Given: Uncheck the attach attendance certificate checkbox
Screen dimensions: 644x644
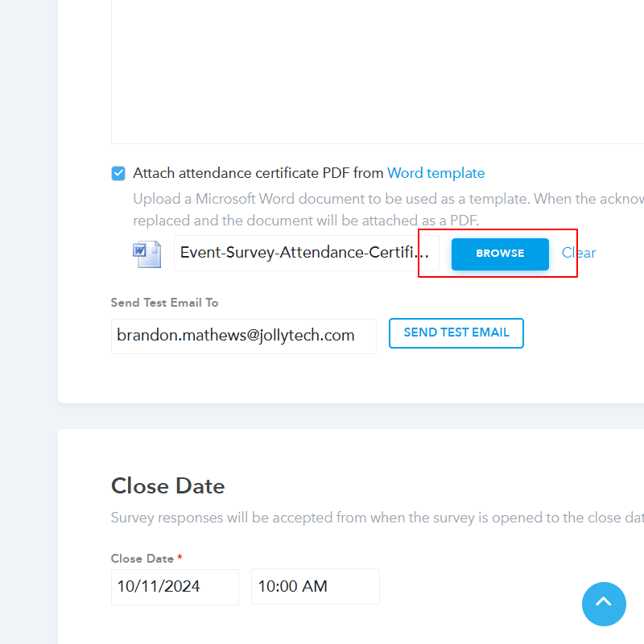Looking at the screenshot, I should 118,173.
